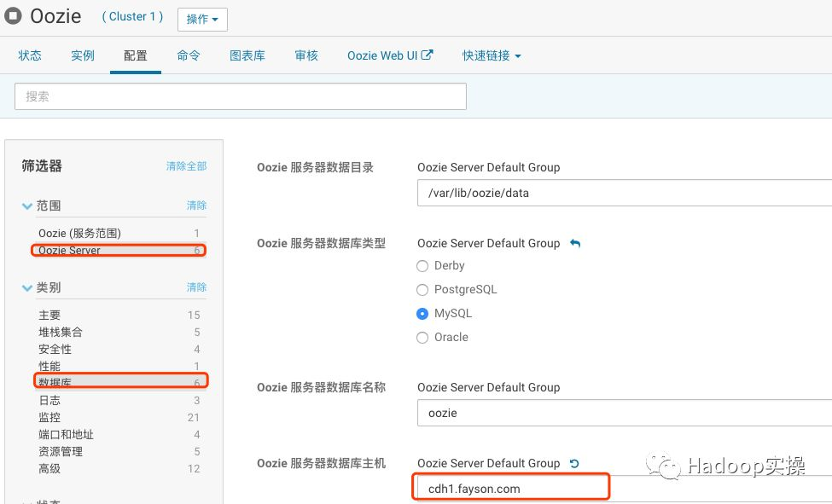Open the 操作 dropdown button

[202, 19]
